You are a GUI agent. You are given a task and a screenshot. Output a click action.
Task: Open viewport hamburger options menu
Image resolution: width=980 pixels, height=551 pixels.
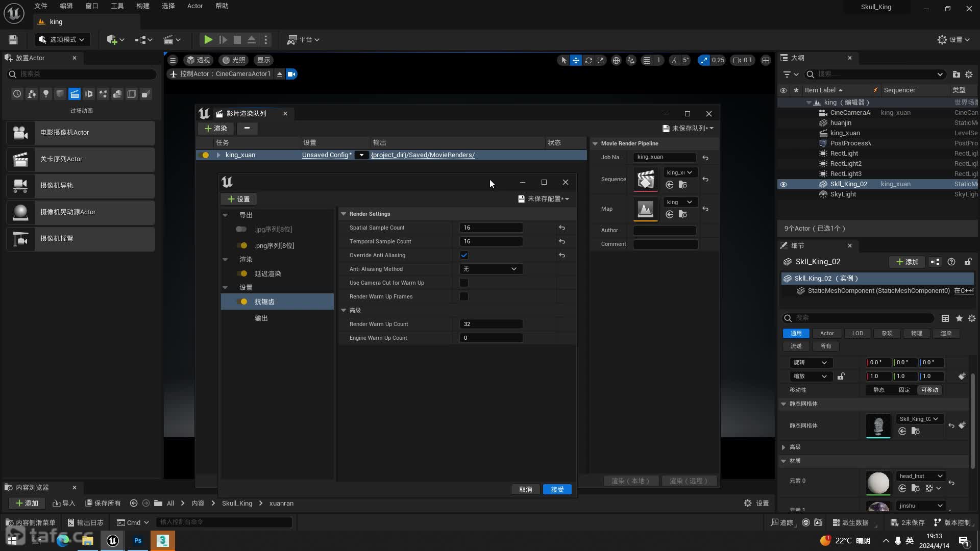click(173, 60)
